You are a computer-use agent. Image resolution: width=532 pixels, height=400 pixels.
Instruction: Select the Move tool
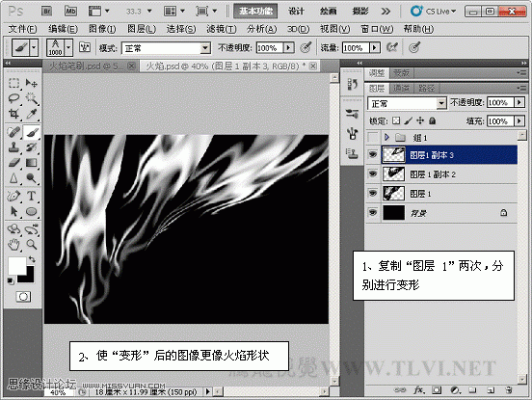(32, 83)
